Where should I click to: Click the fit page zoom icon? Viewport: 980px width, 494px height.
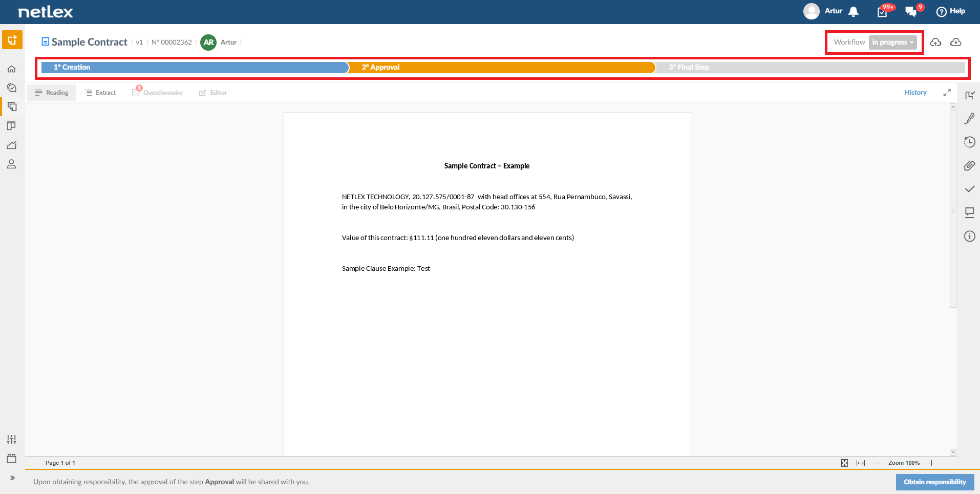844,463
